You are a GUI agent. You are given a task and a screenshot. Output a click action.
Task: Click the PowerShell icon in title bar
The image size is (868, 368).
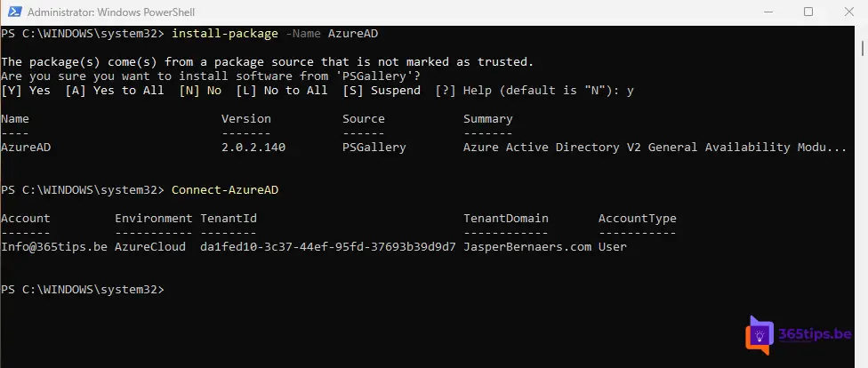pos(15,12)
